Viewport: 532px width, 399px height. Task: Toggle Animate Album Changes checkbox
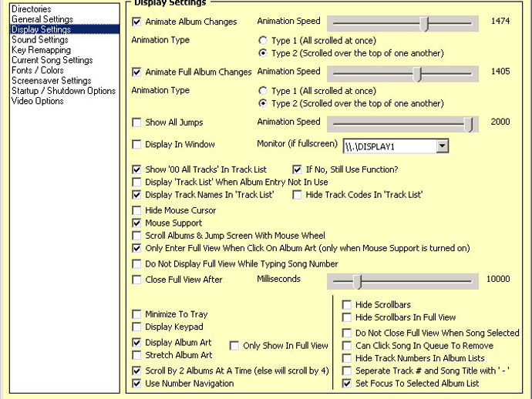tap(136, 22)
